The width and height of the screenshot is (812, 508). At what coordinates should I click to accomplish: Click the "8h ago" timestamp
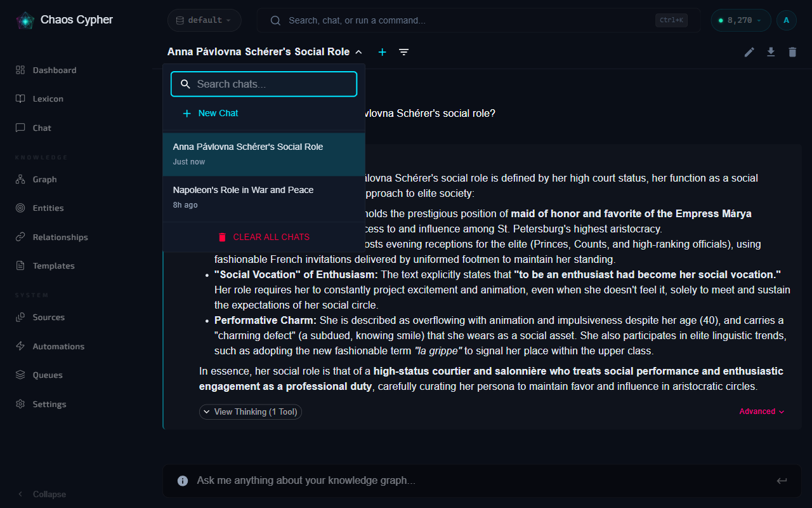[x=185, y=205]
